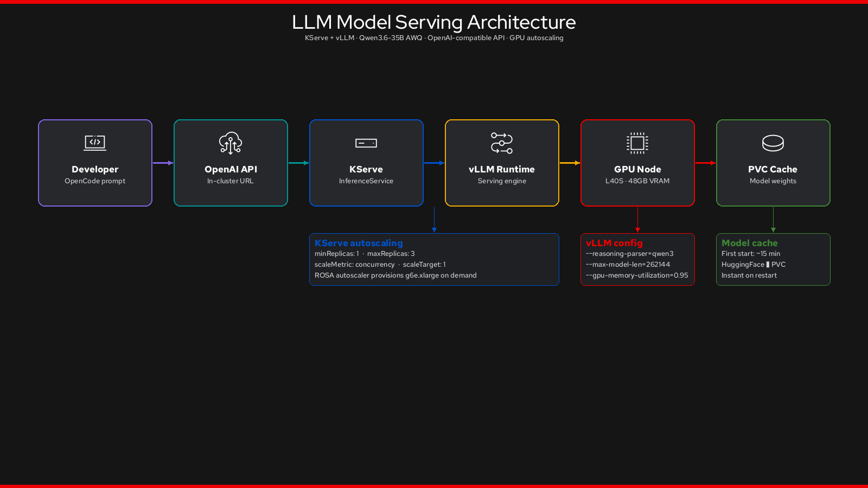The image size is (868, 488).
Task: Click the '--gpu-memory-utilization=0.95' flag
Action: (x=637, y=275)
